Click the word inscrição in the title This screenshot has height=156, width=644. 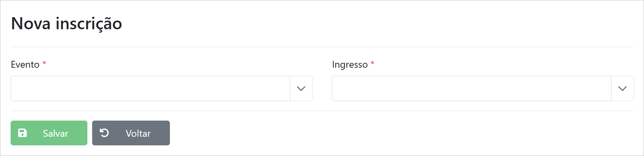89,24
